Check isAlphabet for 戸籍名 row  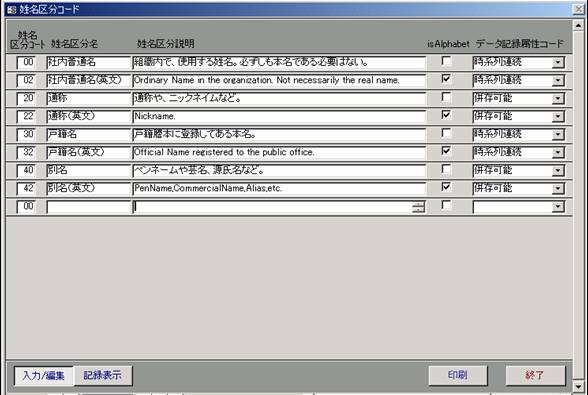coord(446,133)
